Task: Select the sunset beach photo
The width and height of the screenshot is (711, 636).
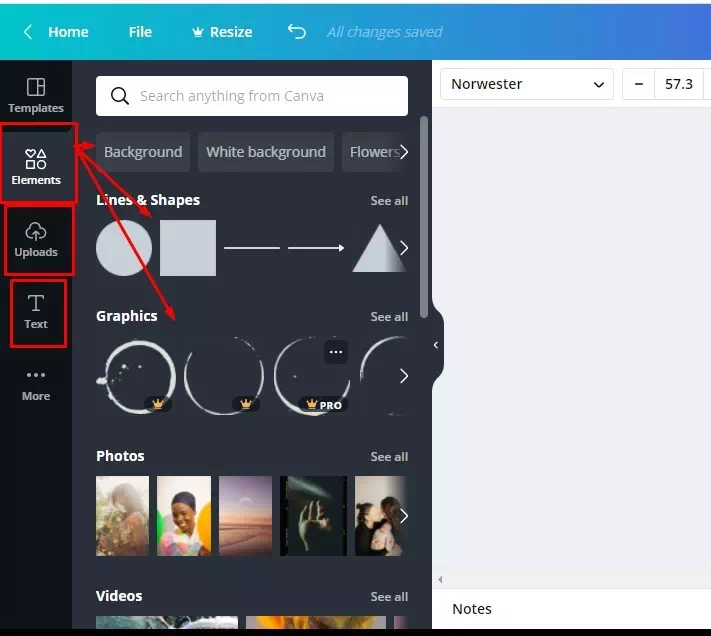Action: click(x=245, y=516)
